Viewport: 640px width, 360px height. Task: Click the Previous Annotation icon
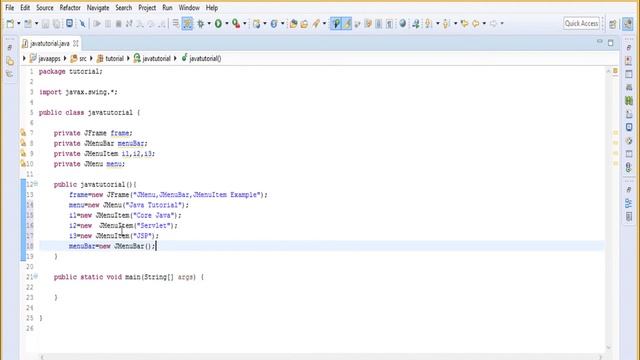pos(446,24)
